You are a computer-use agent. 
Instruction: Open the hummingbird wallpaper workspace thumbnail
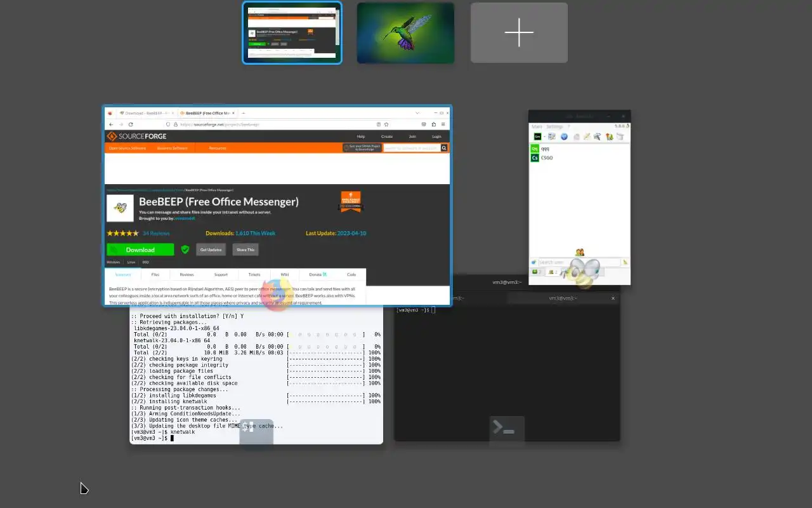pyautogui.click(x=405, y=33)
